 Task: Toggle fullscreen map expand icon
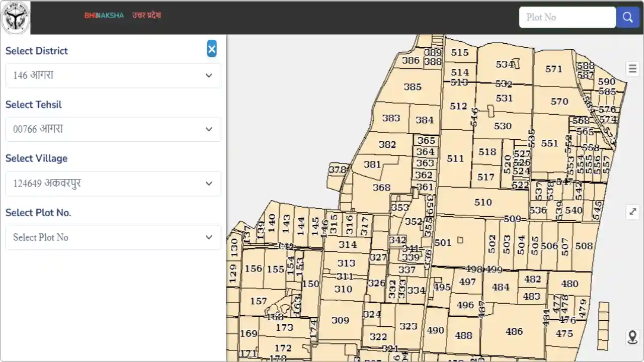click(632, 212)
